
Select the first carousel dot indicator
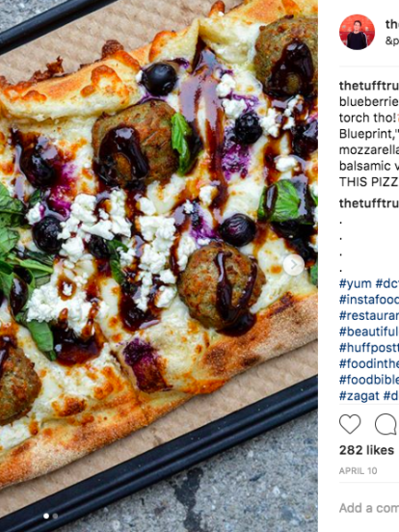coord(46,516)
